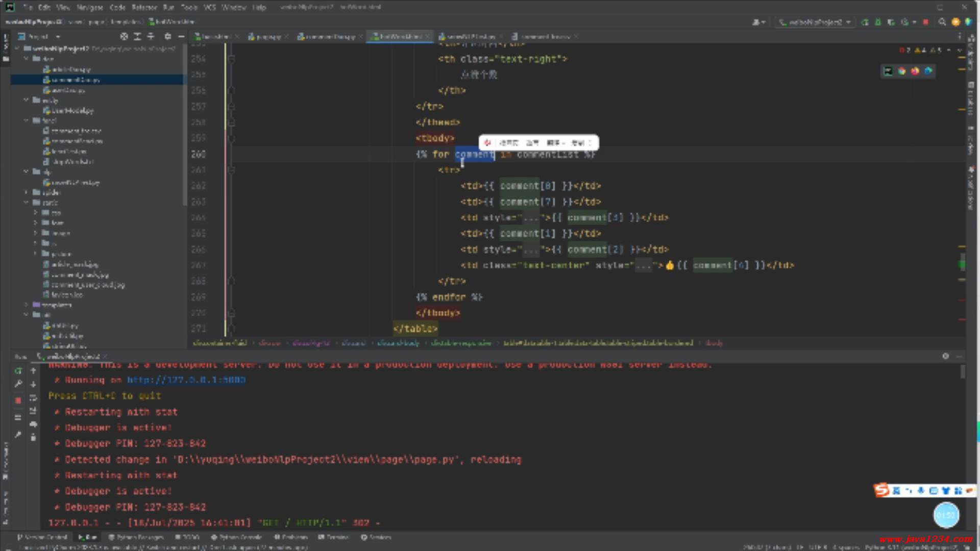Viewport: 980px width, 551px height.
Task: Open Firefox browser preview icon in editor
Action: pos(915,71)
